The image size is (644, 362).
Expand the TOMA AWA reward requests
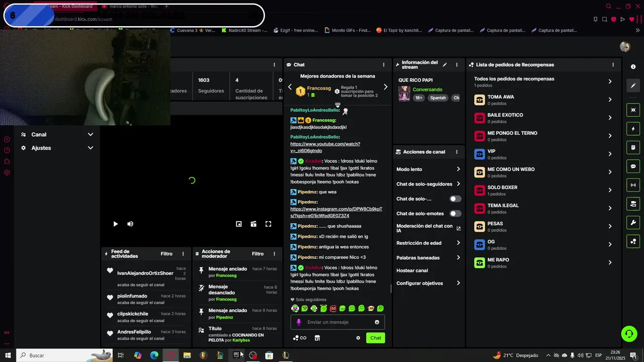[543, 100]
